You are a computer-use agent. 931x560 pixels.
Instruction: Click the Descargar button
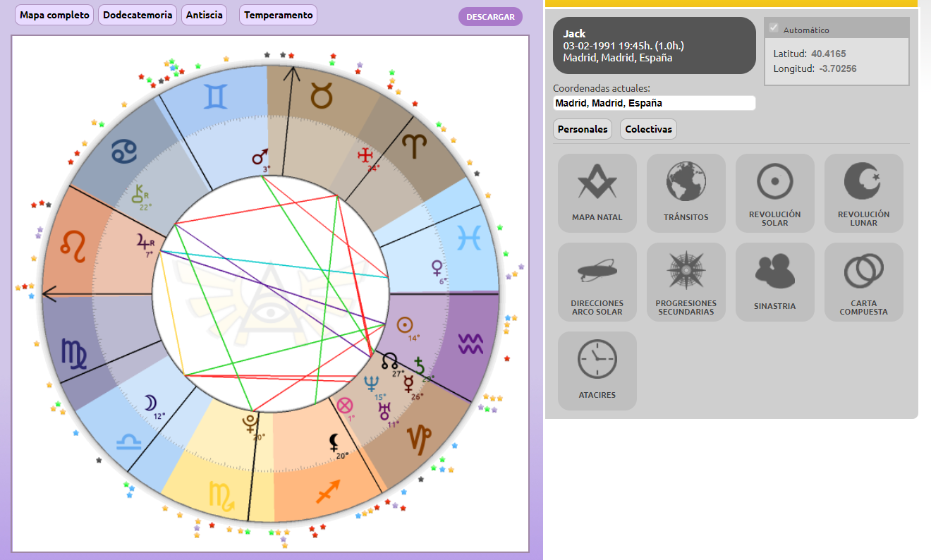[x=490, y=17]
